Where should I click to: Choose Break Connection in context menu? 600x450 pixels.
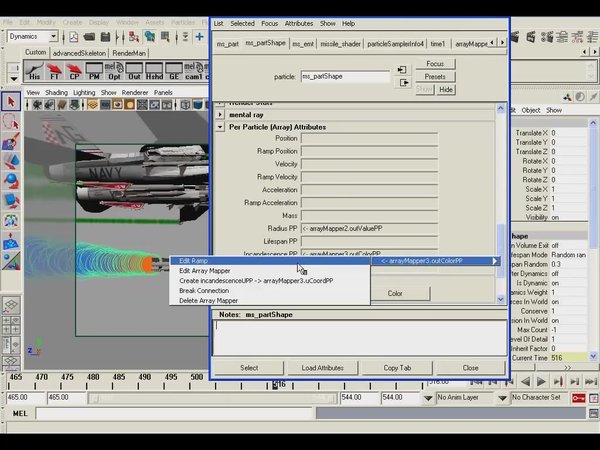point(203,290)
